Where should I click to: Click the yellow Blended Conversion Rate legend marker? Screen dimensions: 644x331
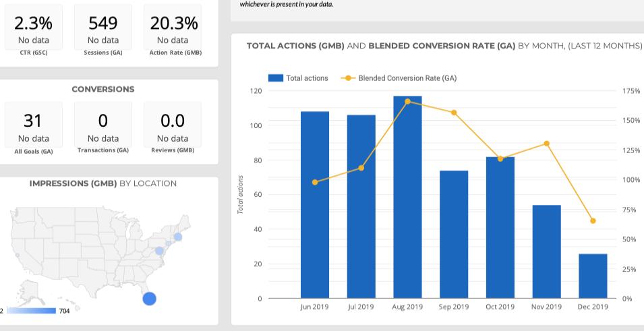pyautogui.click(x=348, y=78)
